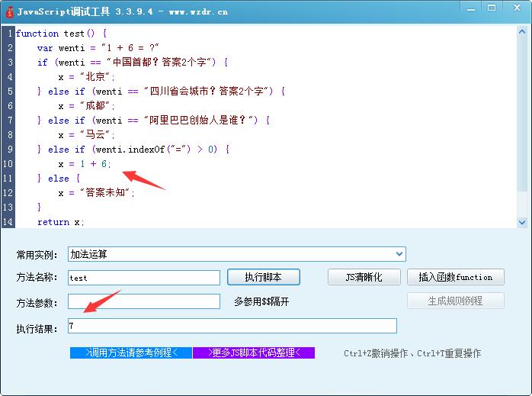Open the 调用方法请参考例程 link
This screenshot has height=396, width=532.
[130, 353]
